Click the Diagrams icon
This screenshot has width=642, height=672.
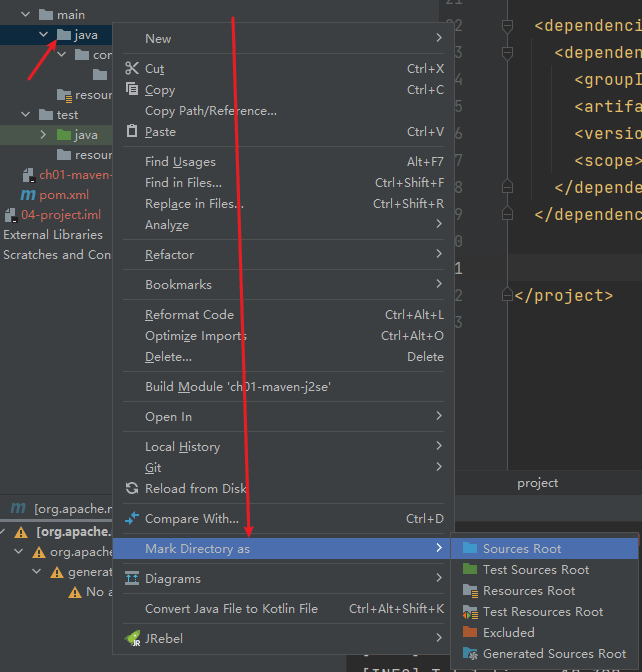point(132,578)
